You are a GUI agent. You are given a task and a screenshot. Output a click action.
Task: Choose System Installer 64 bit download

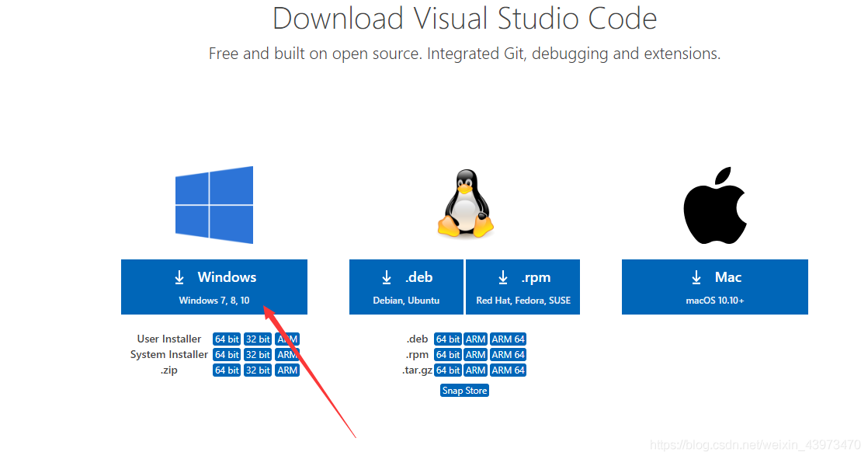point(227,354)
